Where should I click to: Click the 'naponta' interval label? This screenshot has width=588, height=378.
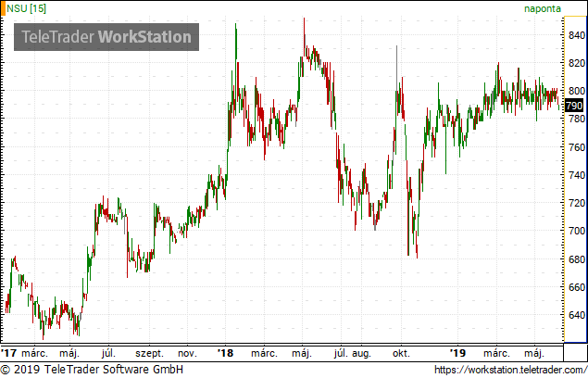click(x=543, y=8)
